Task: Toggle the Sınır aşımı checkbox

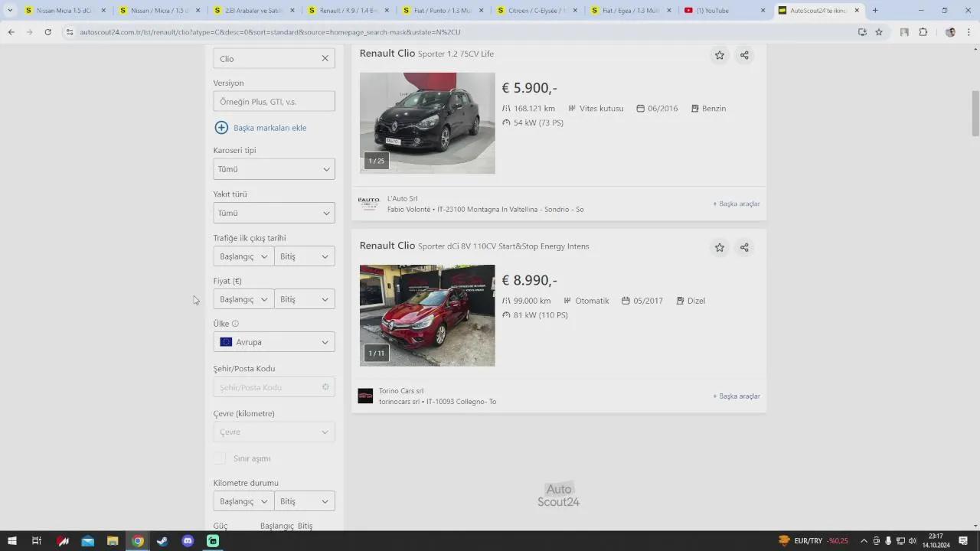Action: [220, 458]
